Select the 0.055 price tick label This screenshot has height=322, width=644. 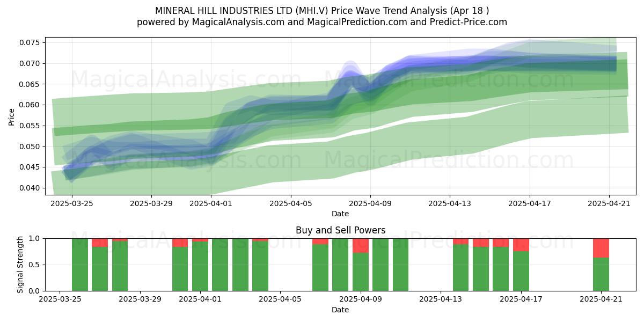(x=31, y=126)
